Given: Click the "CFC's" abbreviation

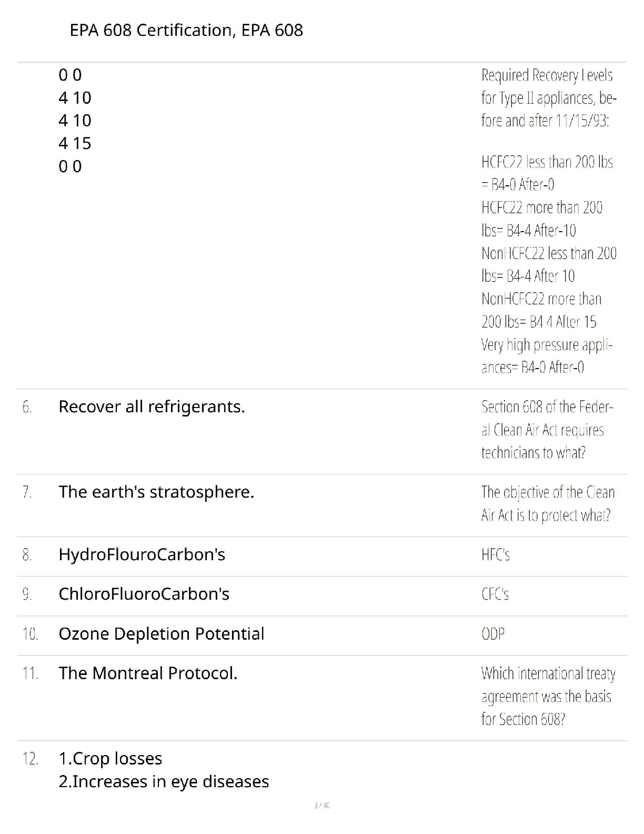Looking at the screenshot, I should tap(495, 594).
